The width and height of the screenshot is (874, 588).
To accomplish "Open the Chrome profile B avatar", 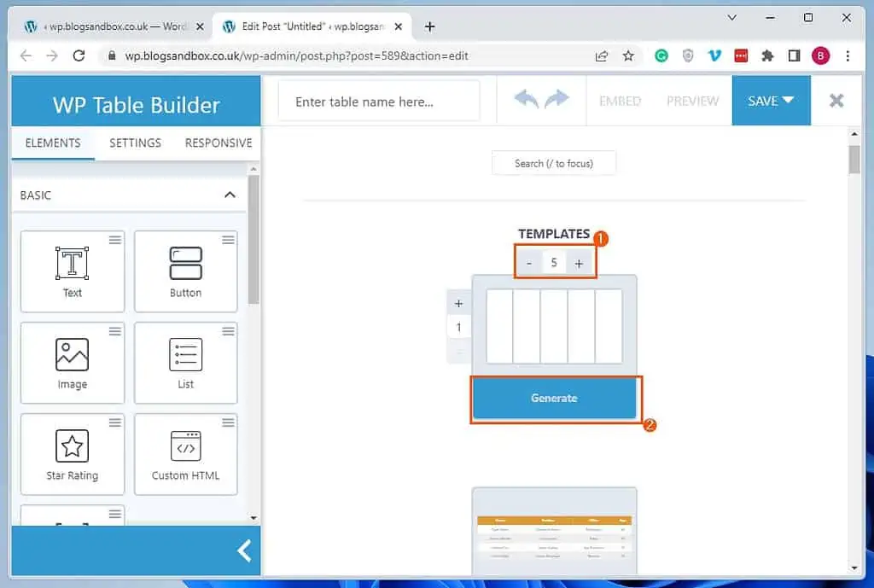I will pyautogui.click(x=820, y=55).
